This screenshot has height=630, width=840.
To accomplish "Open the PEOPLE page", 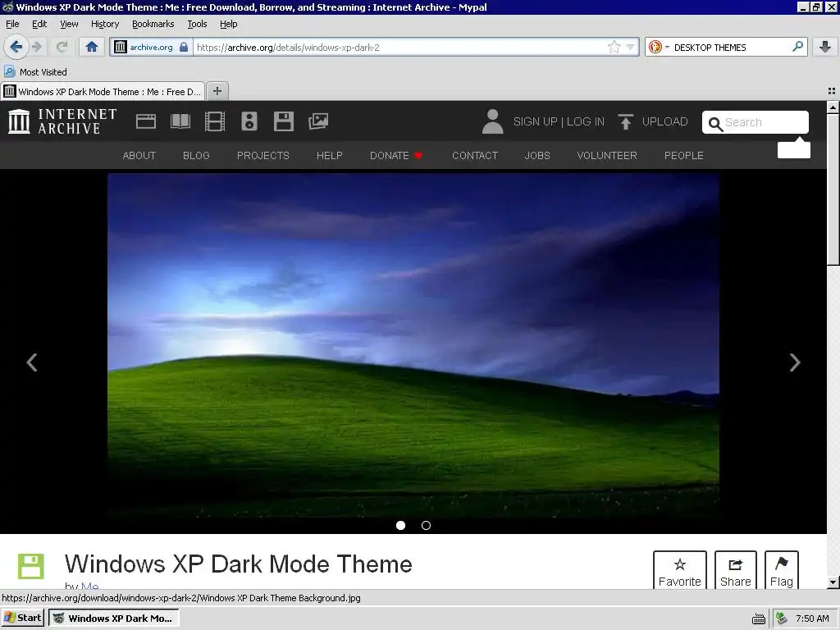I will pos(684,155).
